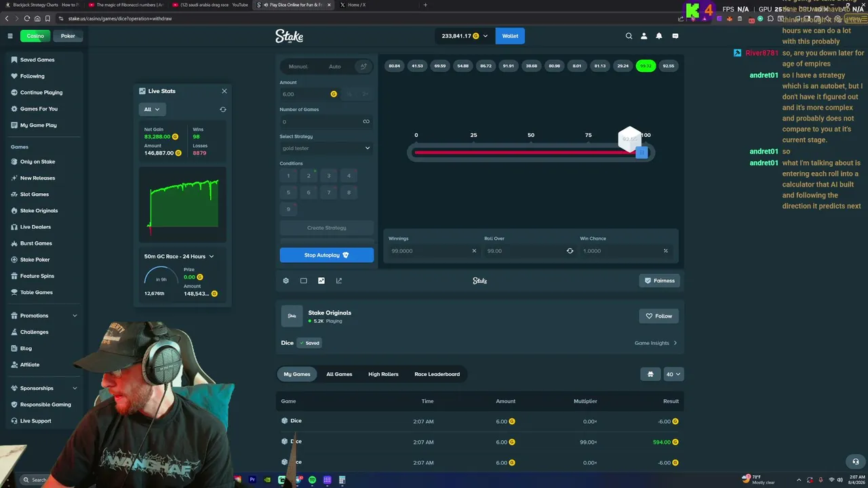
Task: Open Stake Originals in the sidebar
Action: [x=39, y=211]
